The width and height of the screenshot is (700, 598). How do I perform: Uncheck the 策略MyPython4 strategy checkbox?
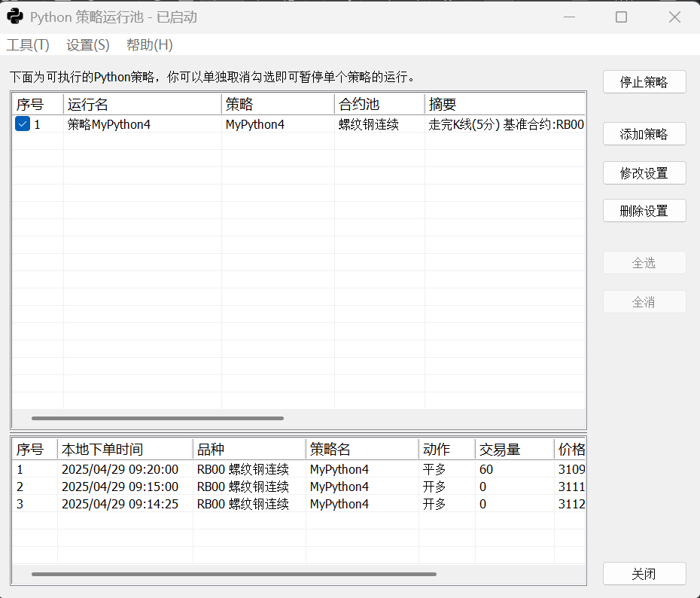[23, 124]
